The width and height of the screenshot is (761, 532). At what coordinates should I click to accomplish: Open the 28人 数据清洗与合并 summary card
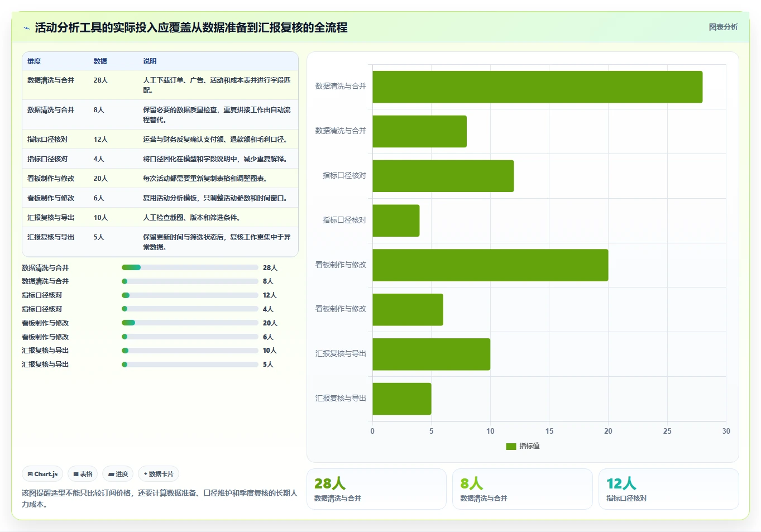(376, 489)
